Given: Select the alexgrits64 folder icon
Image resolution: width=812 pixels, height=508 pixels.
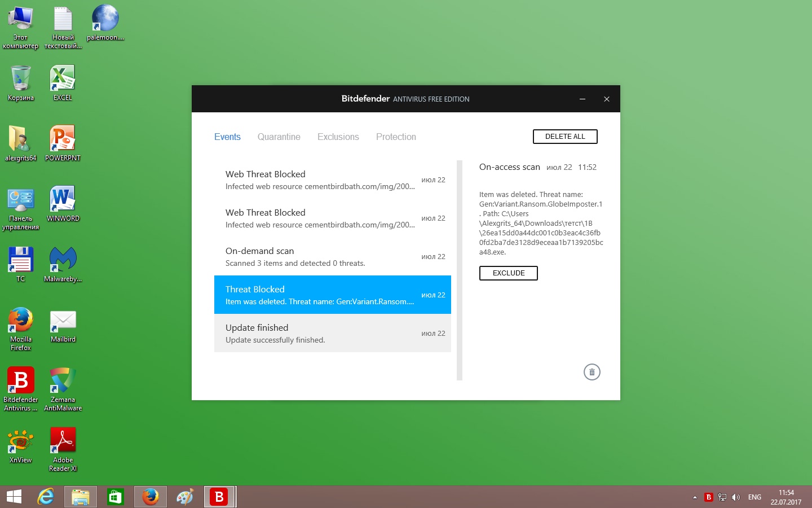Looking at the screenshot, I should pyautogui.click(x=21, y=143).
